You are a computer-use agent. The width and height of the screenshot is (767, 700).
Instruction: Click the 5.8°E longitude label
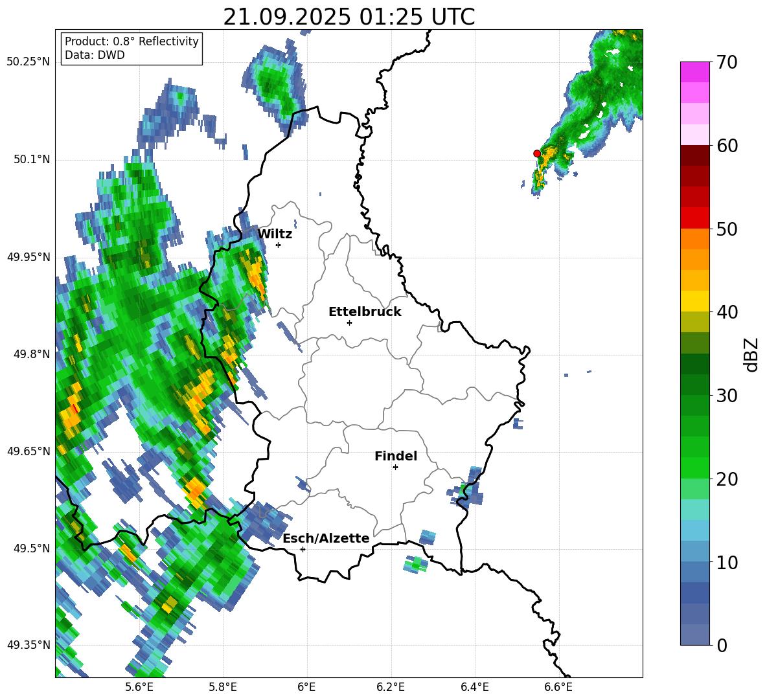pos(223,687)
